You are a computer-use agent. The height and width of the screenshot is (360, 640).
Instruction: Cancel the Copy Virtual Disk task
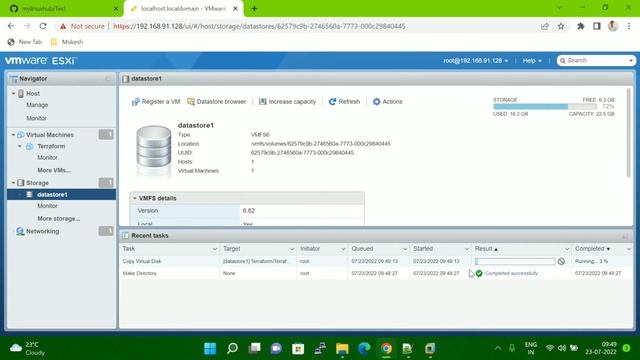click(x=561, y=261)
